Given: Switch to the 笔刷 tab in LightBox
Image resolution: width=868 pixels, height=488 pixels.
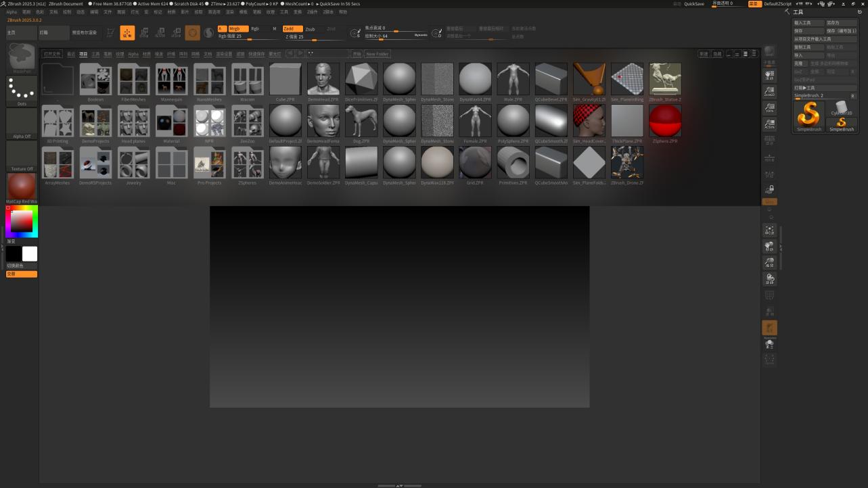Looking at the screenshot, I should (x=108, y=53).
